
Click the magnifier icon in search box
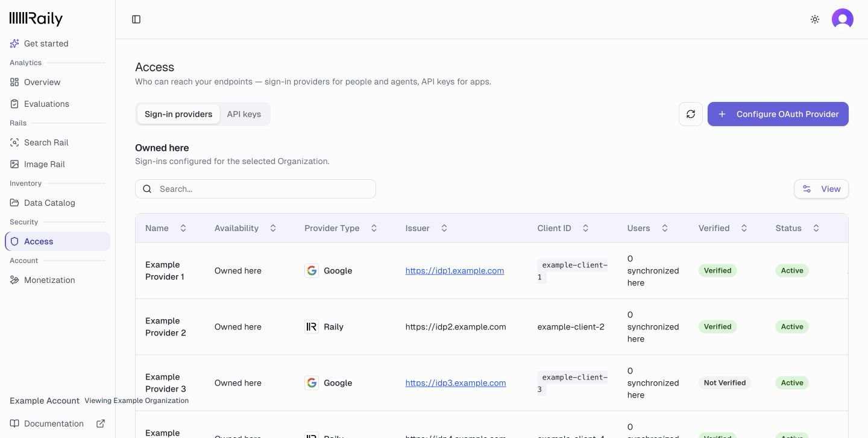147,189
